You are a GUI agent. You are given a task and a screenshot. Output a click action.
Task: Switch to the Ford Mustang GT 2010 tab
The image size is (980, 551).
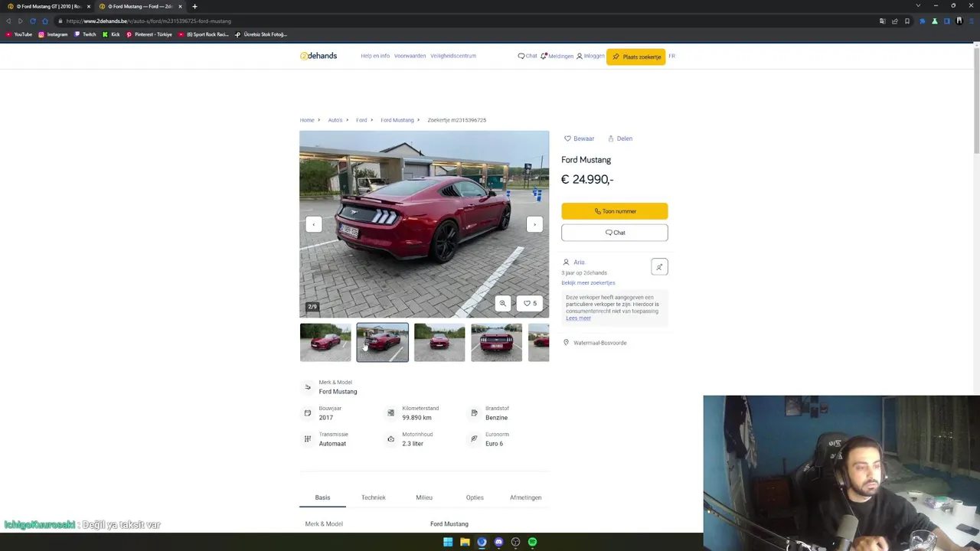(x=47, y=6)
